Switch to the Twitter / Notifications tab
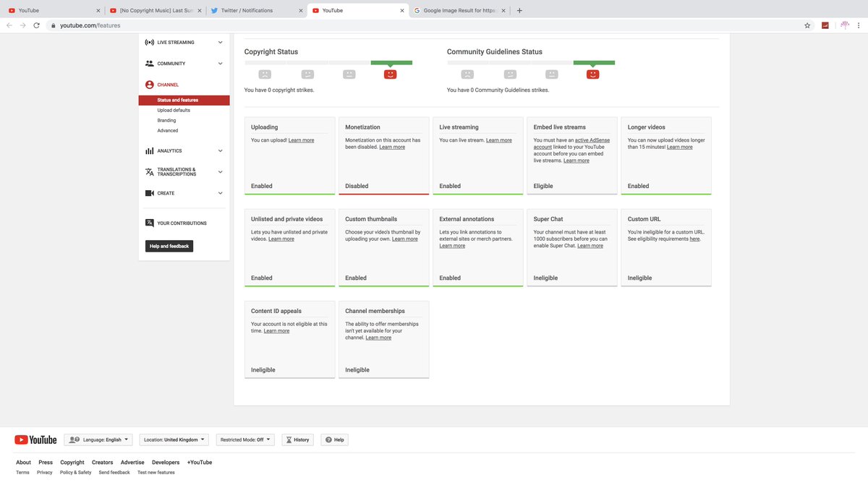Viewport: 868px width, 488px height. tap(256, 11)
